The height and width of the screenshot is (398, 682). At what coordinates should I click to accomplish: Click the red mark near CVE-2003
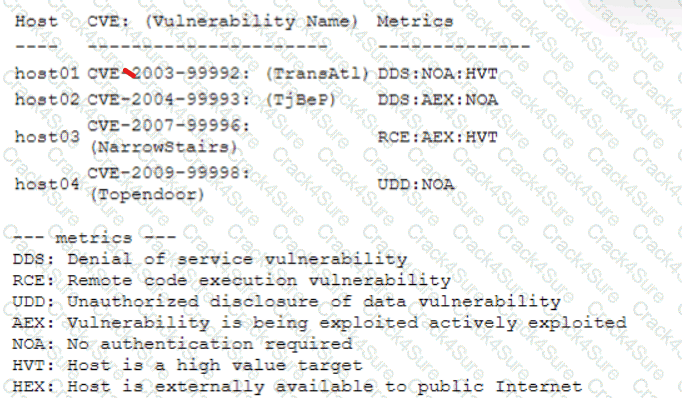[x=130, y=73]
